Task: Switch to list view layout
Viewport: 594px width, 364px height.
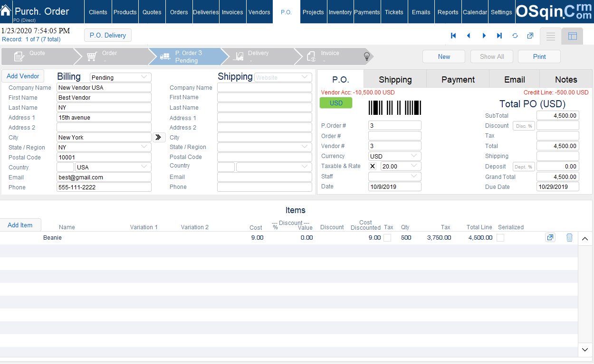Action: click(x=550, y=36)
